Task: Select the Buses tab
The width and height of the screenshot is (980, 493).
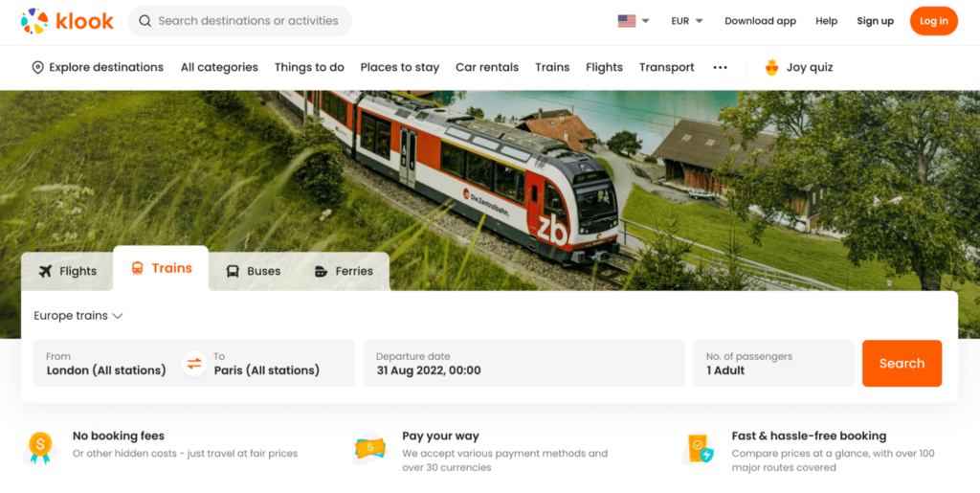Action: click(x=253, y=271)
